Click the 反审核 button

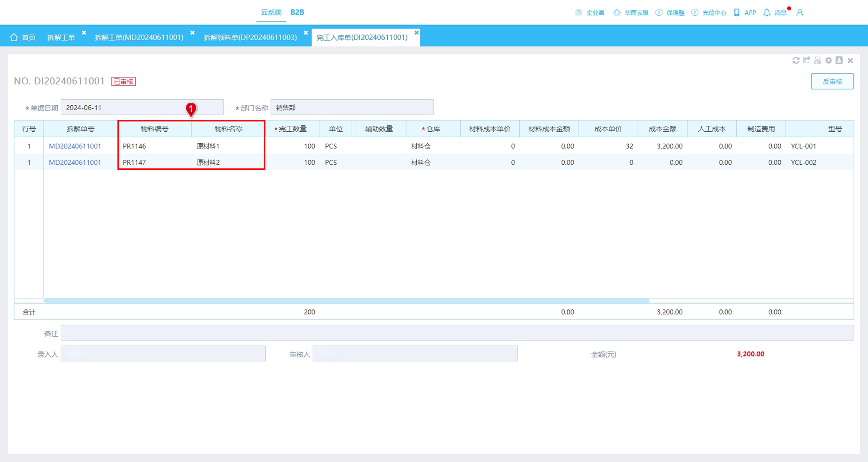click(x=832, y=81)
